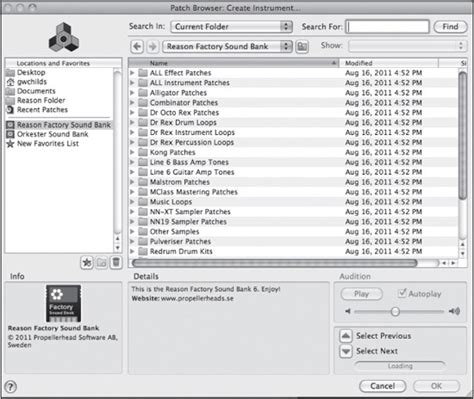
Task: Click the Select Previous label
Action: [383, 336]
